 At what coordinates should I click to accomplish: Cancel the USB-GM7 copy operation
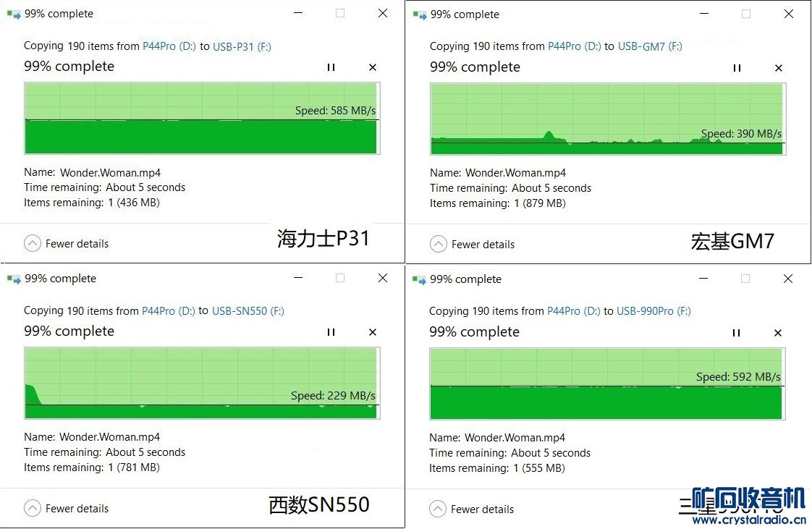click(779, 68)
